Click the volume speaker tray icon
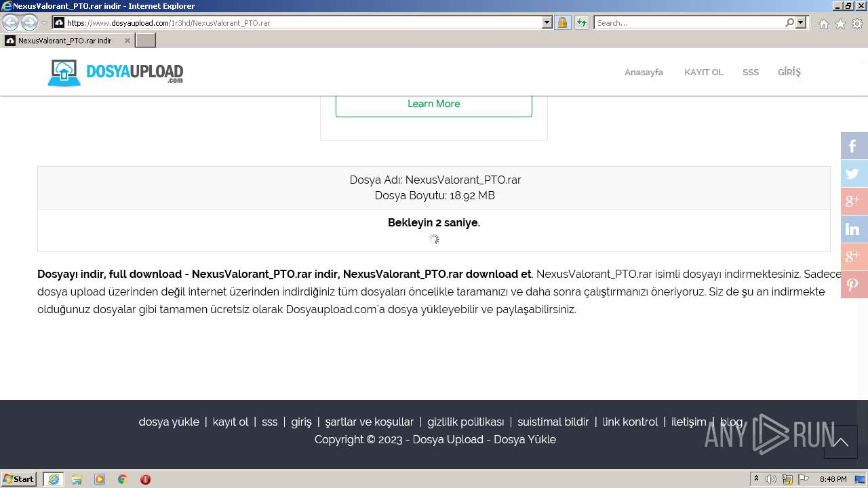868x488 pixels. coord(771,479)
